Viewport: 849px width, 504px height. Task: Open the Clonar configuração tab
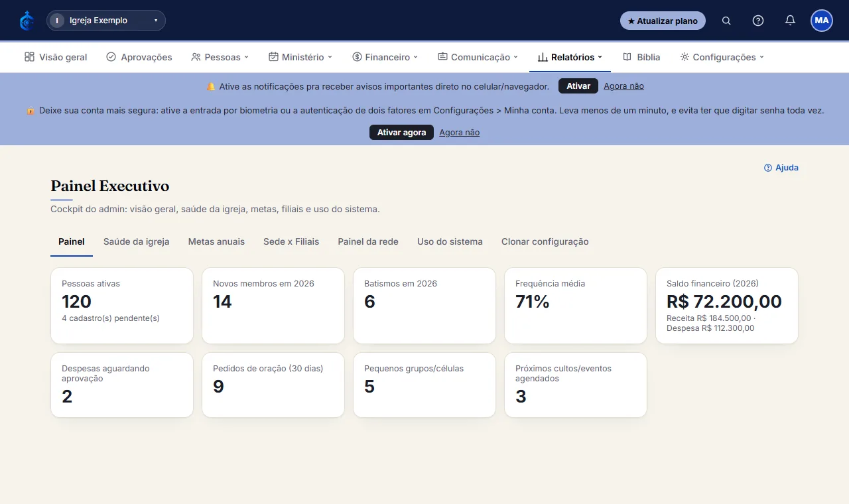(x=545, y=241)
